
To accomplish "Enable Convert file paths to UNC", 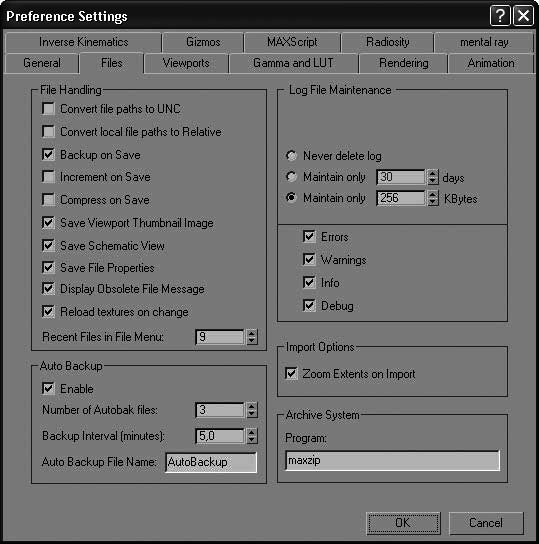I will (48, 109).
